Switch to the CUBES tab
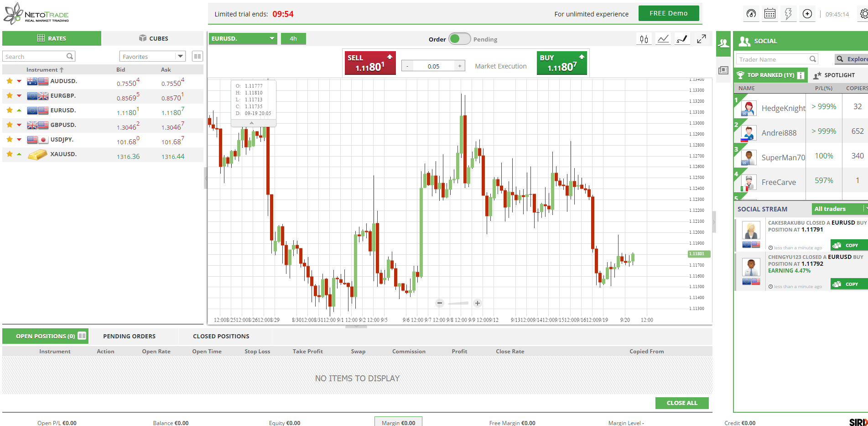 (153, 38)
